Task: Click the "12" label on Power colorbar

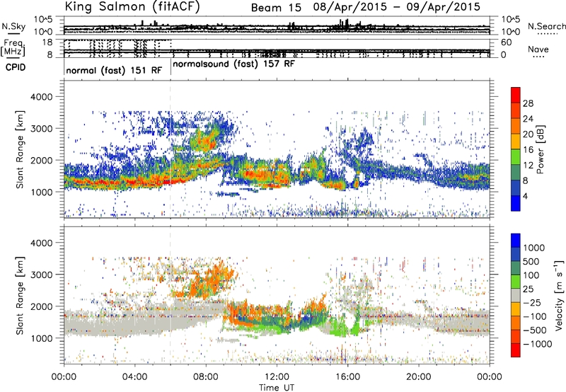Action: pyautogui.click(x=528, y=166)
